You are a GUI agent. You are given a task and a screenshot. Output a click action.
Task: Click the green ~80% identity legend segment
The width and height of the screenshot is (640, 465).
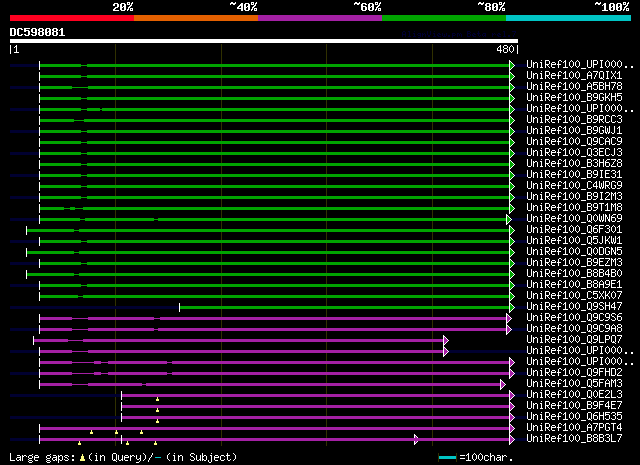(444, 18)
